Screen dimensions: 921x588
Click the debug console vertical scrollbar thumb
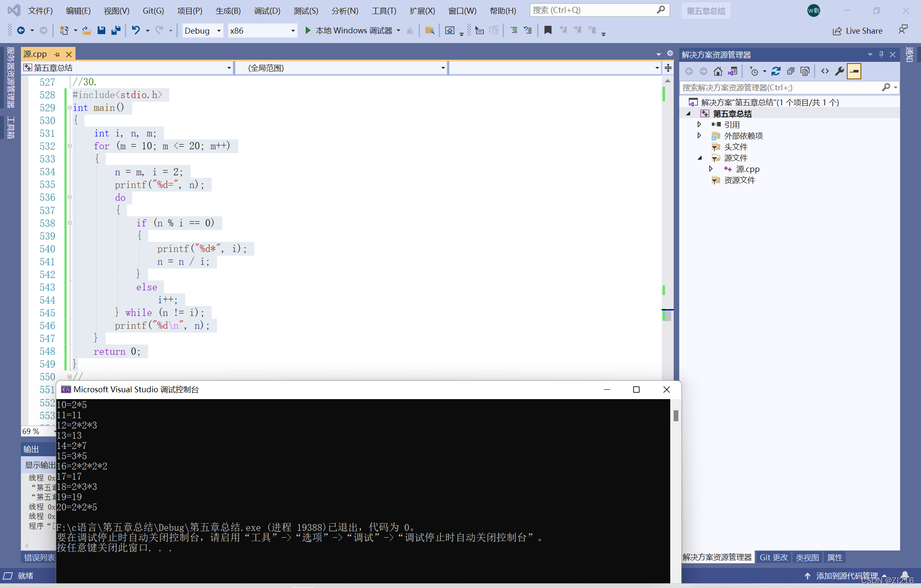(x=676, y=416)
